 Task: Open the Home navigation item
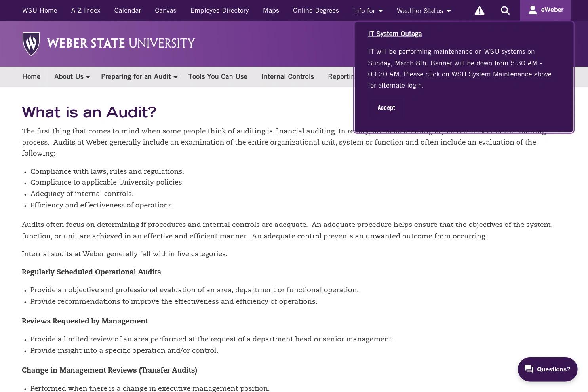coord(31,77)
